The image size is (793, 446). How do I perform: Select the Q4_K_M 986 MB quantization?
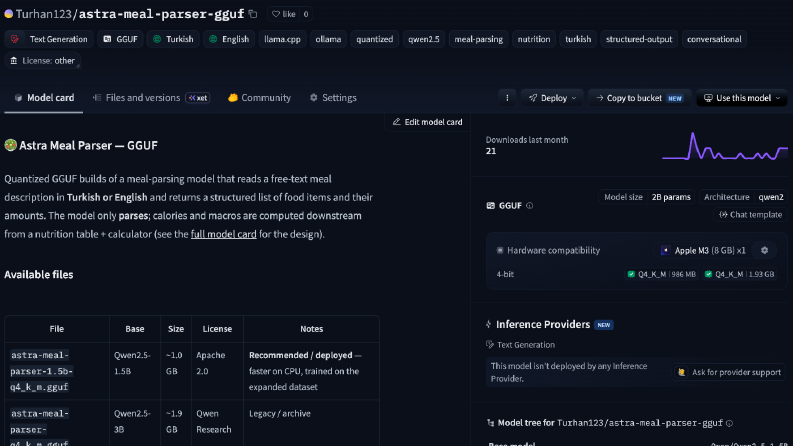661,274
